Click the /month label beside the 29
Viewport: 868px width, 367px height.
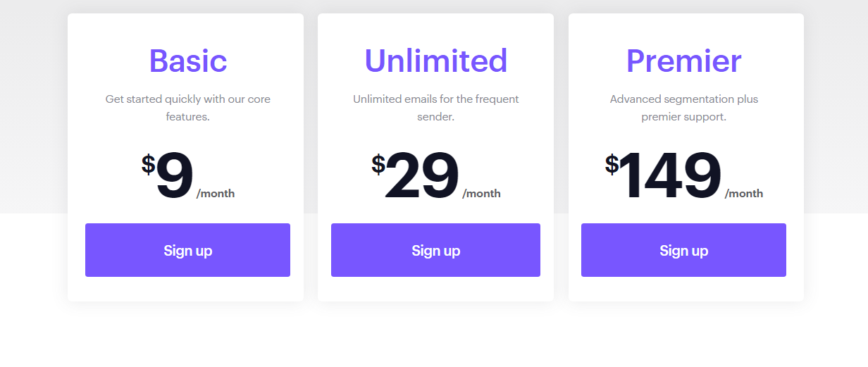pyautogui.click(x=481, y=194)
